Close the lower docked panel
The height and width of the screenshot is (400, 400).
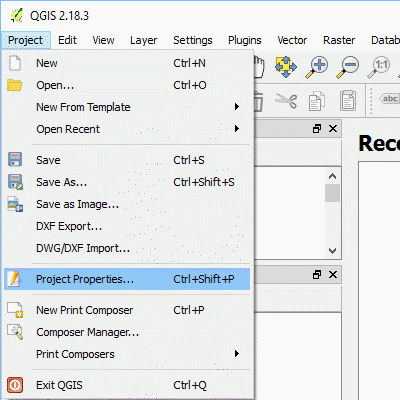[x=333, y=275]
